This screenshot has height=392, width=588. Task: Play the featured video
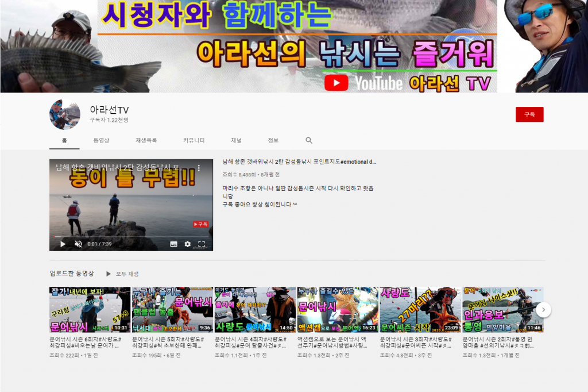63,244
